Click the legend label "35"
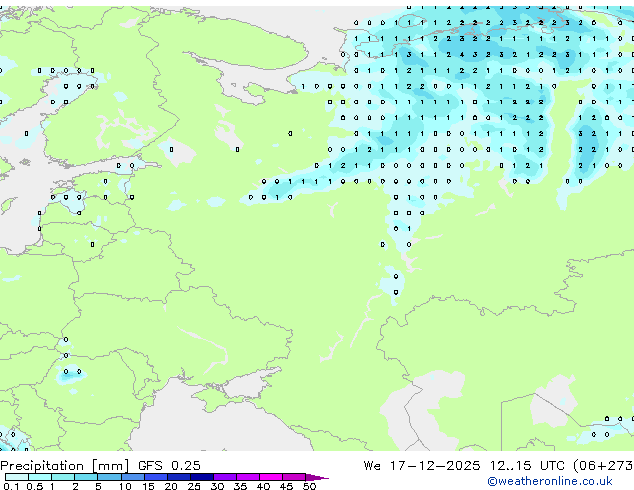Screen dimensions: 634x490 click(240, 486)
